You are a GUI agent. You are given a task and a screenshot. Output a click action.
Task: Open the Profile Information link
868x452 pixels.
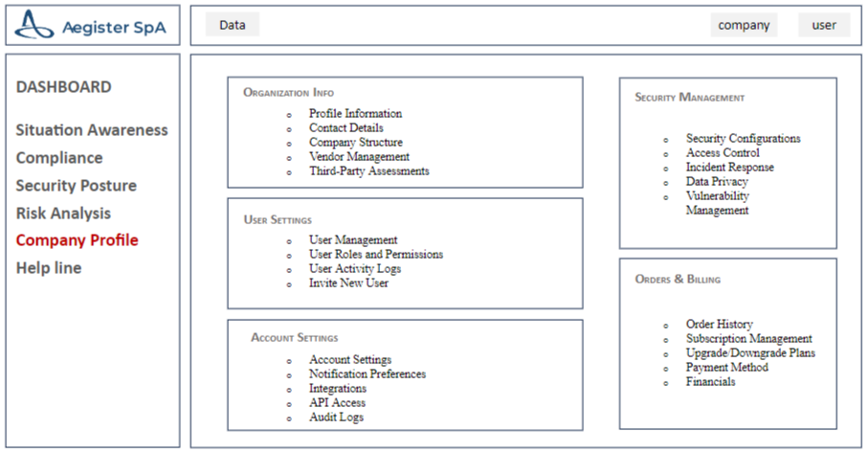[355, 114]
